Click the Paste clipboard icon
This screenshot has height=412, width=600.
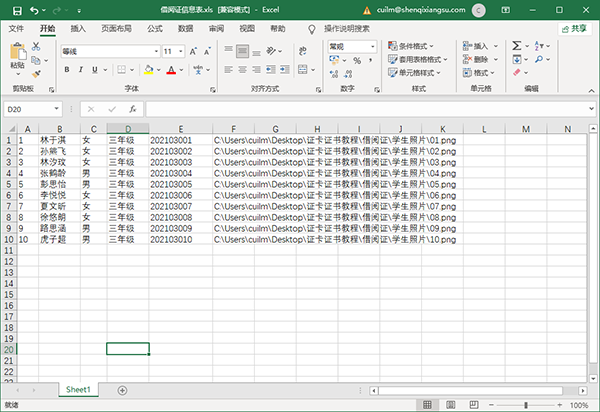coord(18,52)
